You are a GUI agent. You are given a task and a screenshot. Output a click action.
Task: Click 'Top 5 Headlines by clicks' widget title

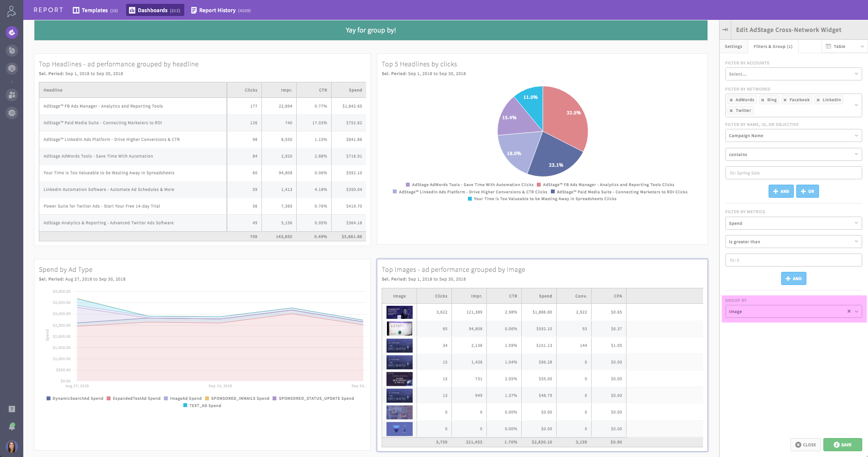[x=419, y=64]
